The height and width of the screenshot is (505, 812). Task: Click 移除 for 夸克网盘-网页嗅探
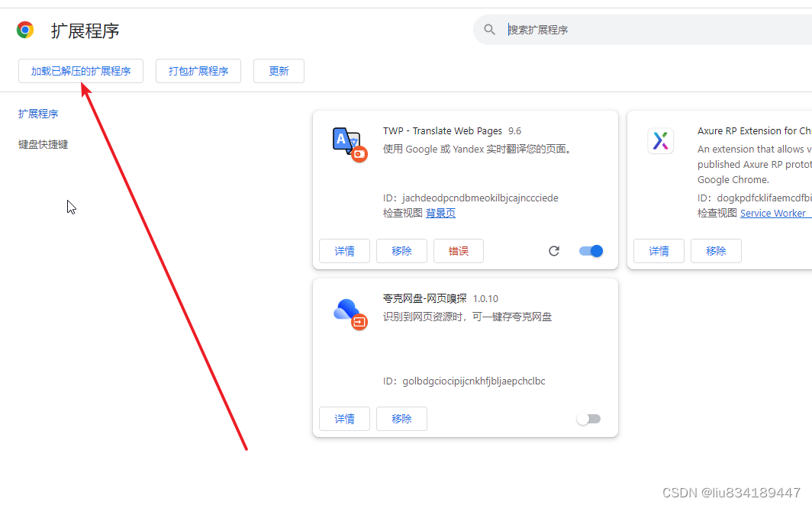[402, 419]
